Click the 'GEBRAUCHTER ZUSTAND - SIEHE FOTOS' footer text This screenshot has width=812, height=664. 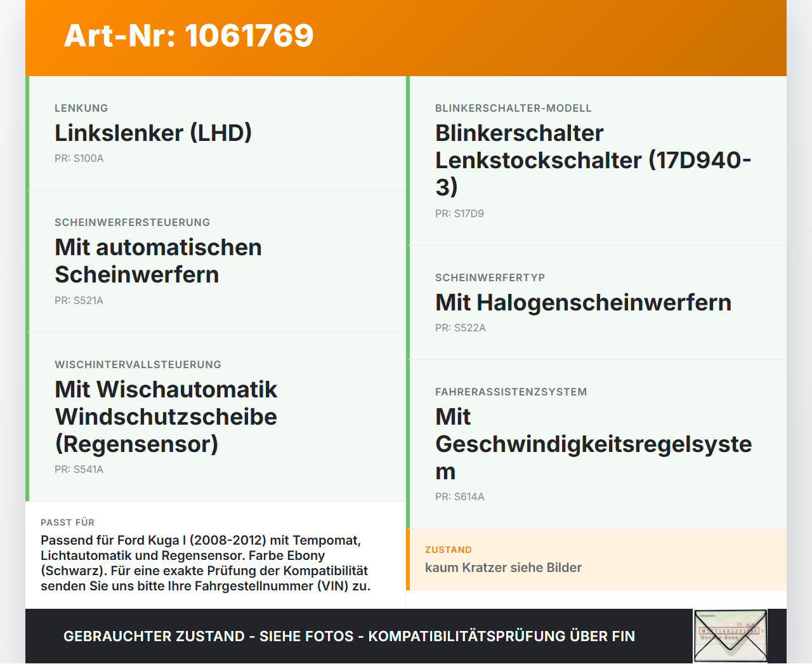[x=349, y=636]
